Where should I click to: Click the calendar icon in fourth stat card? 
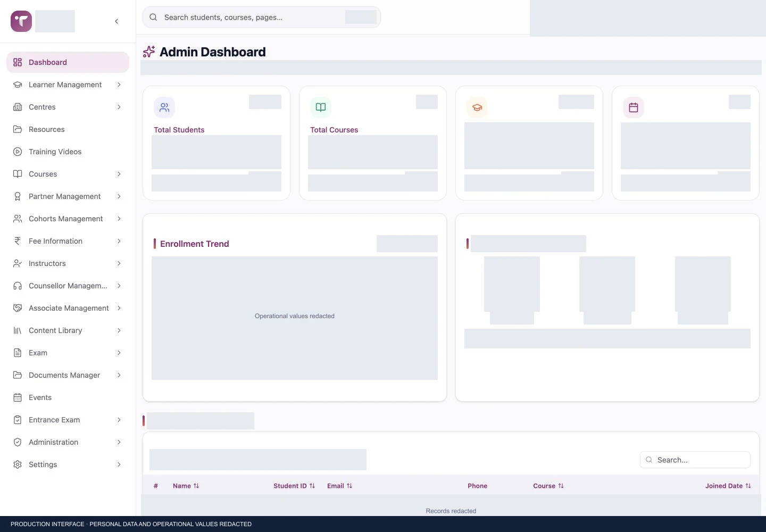(634, 107)
